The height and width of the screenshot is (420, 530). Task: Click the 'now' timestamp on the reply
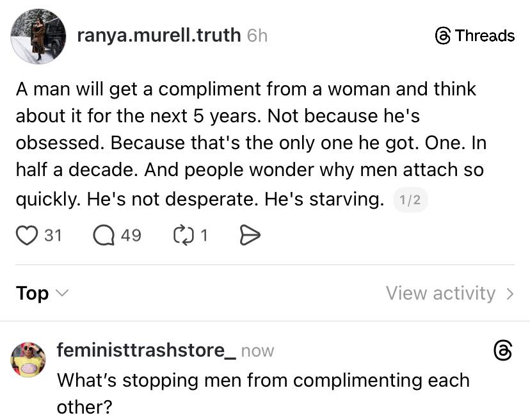(257, 351)
